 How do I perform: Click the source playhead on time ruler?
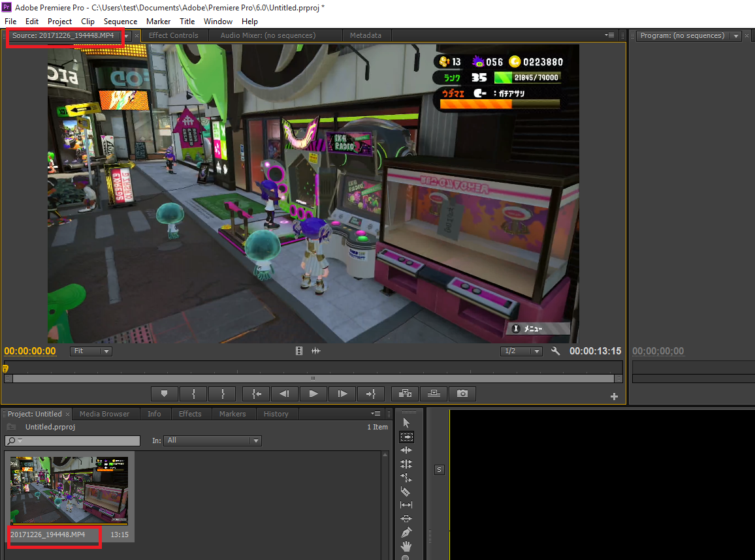5,369
